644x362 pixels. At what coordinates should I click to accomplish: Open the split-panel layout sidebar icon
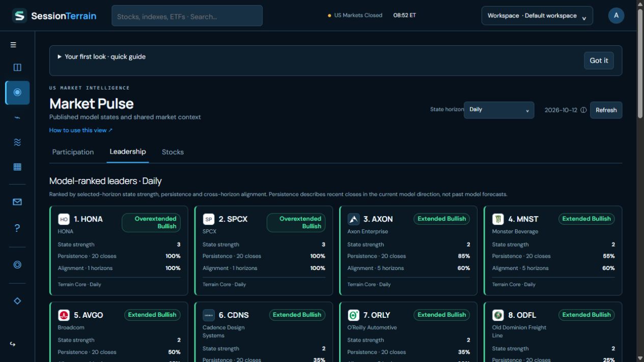[x=17, y=67]
